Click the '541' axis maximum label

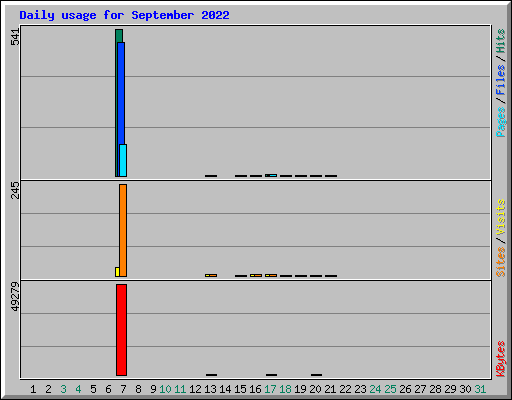pyautogui.click(x=15, y=37)
